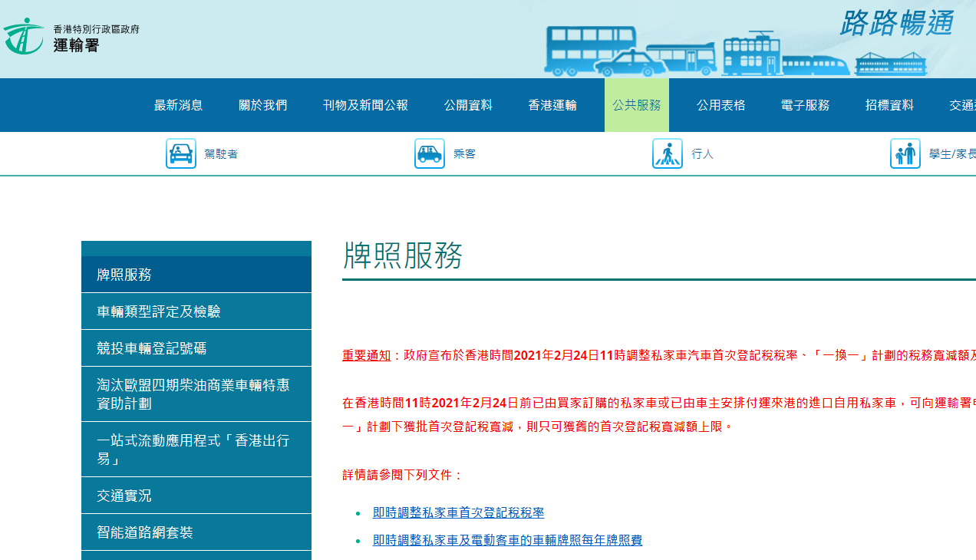Click the 學生/家長 student and parent icon

(x=905, y=153)
